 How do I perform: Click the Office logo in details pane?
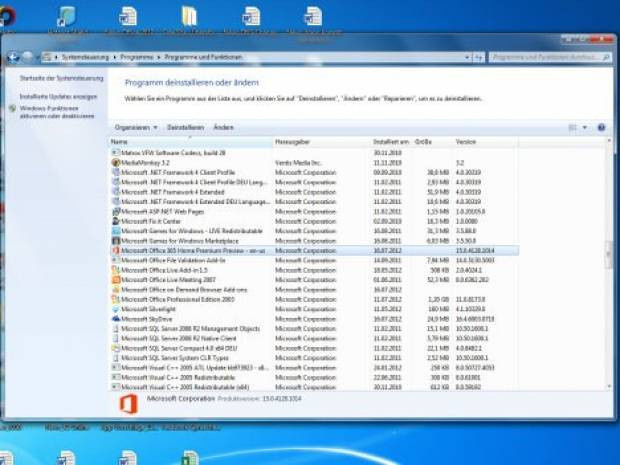coord(129,404)
